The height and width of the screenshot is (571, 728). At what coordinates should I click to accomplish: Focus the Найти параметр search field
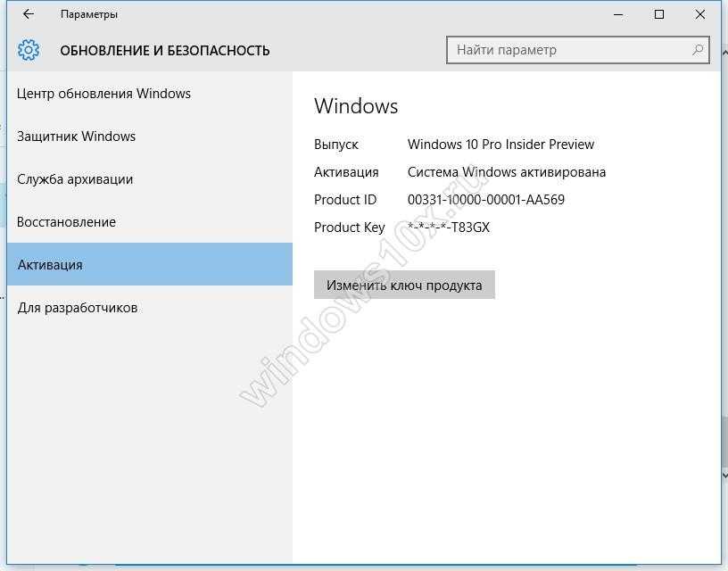click(571, 50)
